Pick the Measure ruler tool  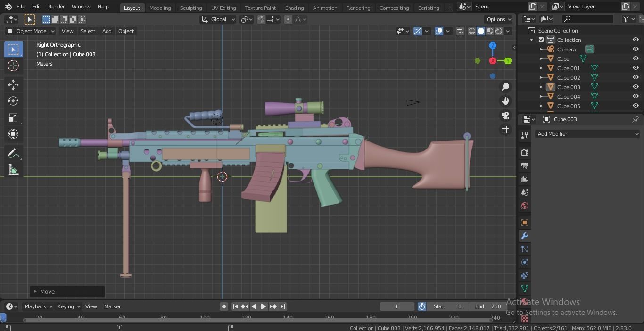(x=13, y=170)
